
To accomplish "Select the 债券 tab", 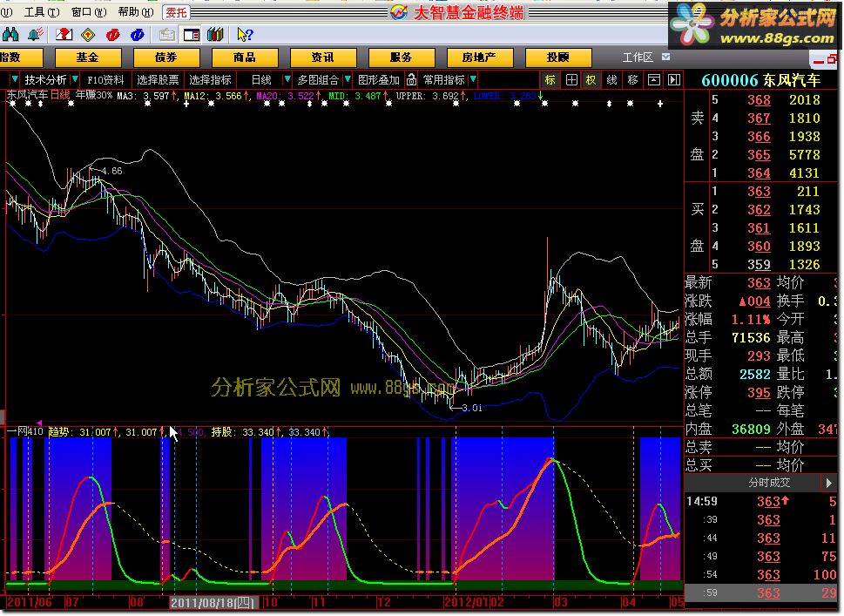I will pyautogui.click(x=165, y=58).
